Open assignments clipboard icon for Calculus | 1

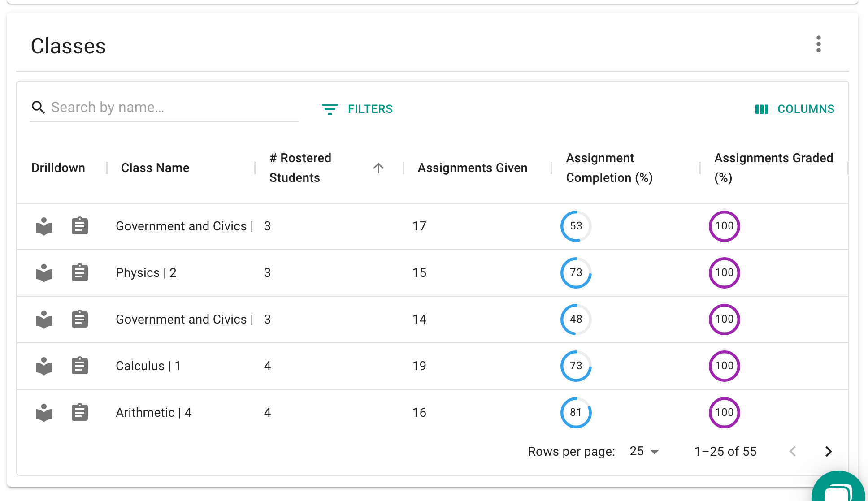tap(80, 366)
